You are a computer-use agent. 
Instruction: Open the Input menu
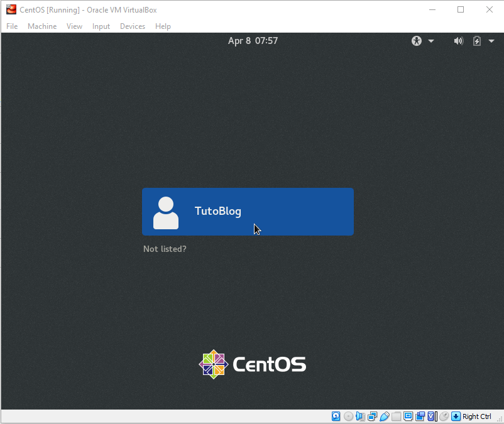[x=101, y=26]
